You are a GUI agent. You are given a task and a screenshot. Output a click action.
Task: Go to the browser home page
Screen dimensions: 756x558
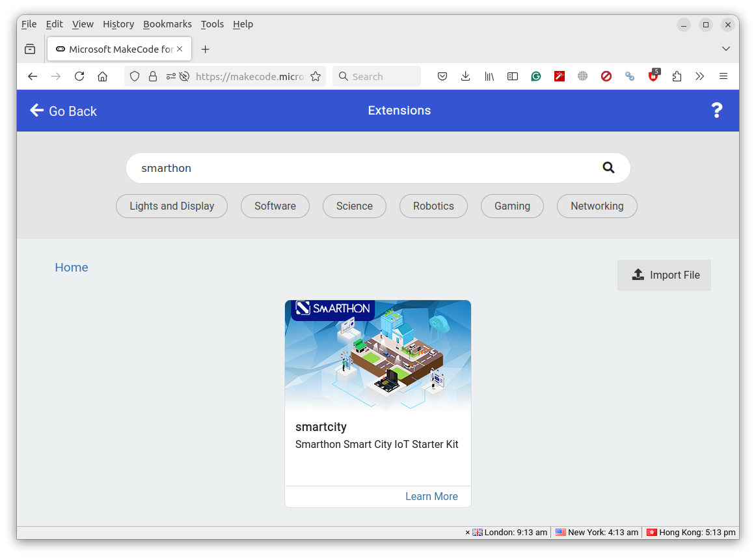102,76
